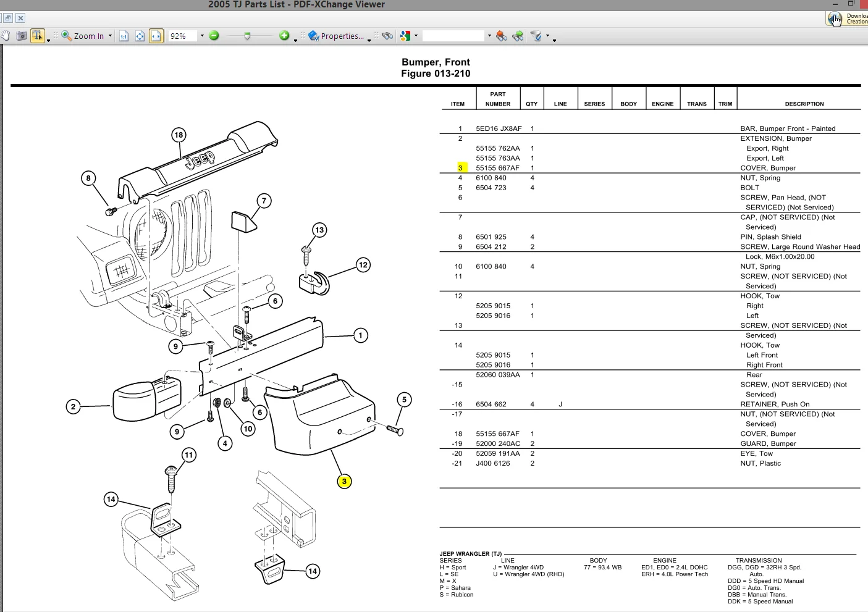Click 'BAR, Bumper Front - Painted' description
868x612 pixels.
tap(788, 128)
